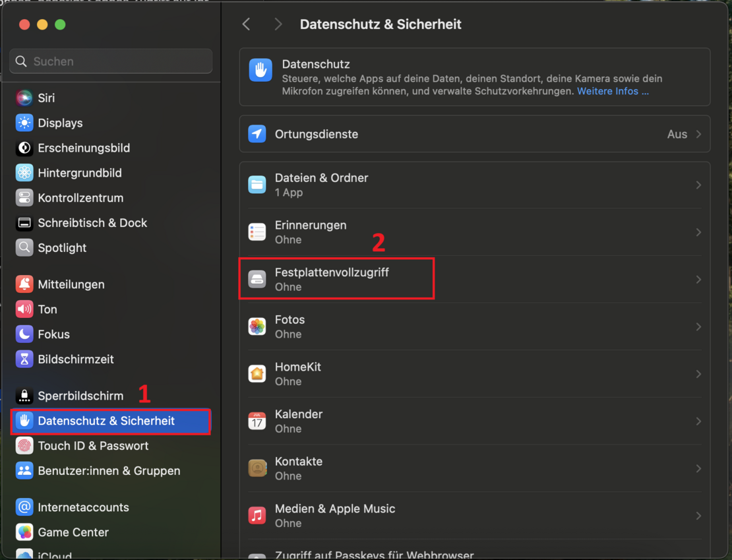Open Touch ID & Passwort settings
The height and width of the screenshot is (560, 732).
[x=93, y=446]
